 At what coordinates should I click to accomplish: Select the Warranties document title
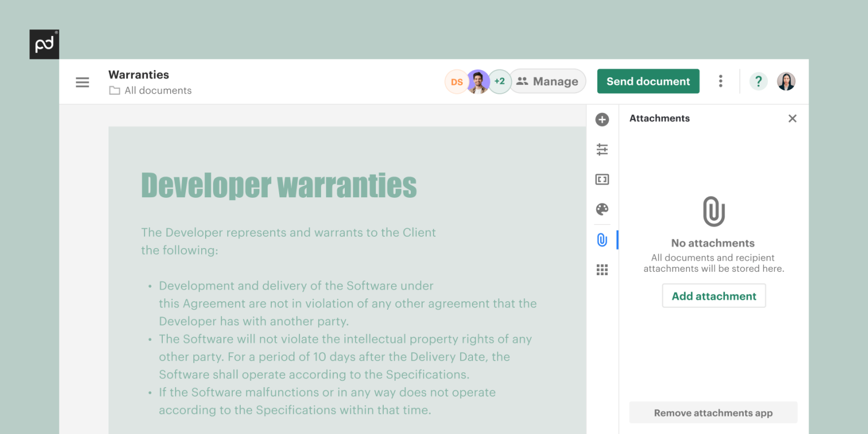[138, 75]
